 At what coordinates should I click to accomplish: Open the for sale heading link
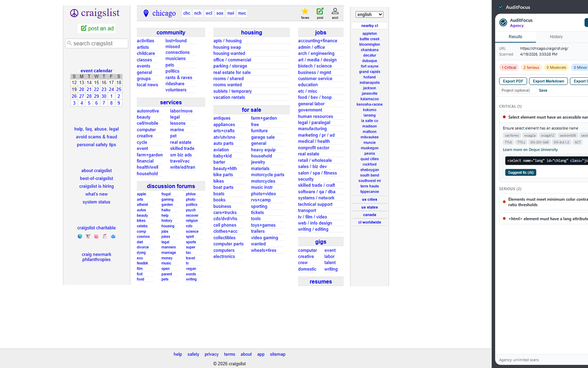(251, 110)
